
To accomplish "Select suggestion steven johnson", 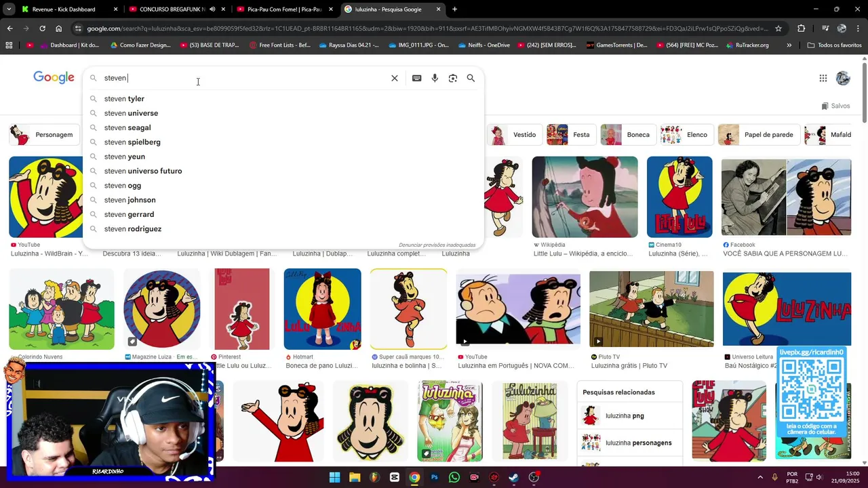I will pos(283,200).
